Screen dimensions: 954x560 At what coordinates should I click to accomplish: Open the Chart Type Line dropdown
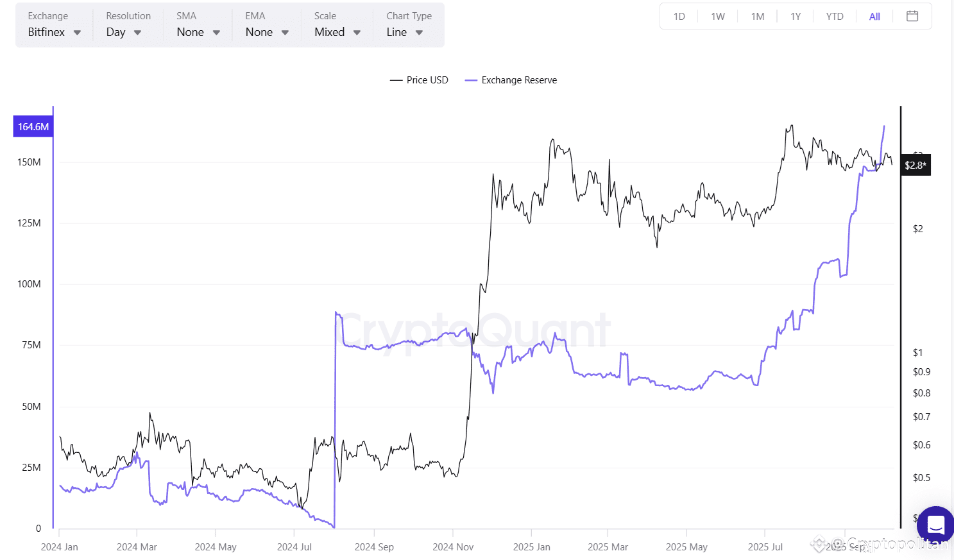point(404,32)
